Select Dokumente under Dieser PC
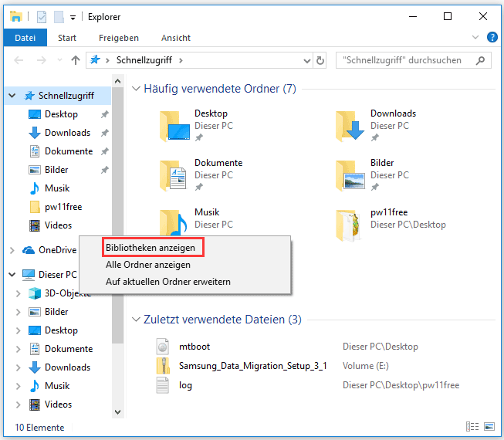Image resolution: width=504 pixels, height=440 pixels. click(x=69, y=349)
